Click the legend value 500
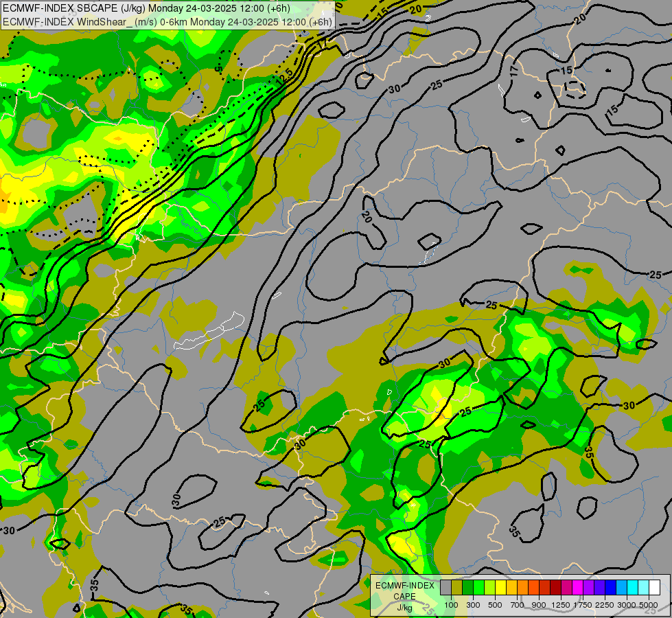 pos(495,605)
